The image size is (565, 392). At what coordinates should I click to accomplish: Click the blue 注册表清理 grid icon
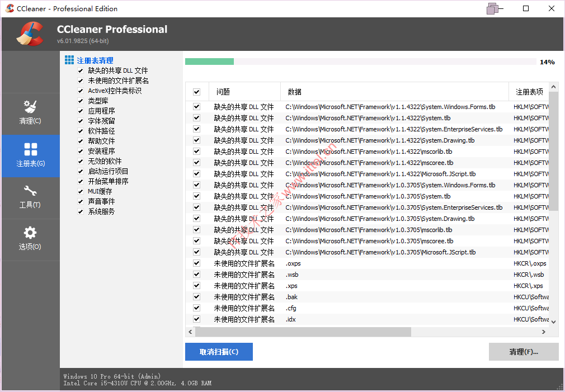click(69, 59)
